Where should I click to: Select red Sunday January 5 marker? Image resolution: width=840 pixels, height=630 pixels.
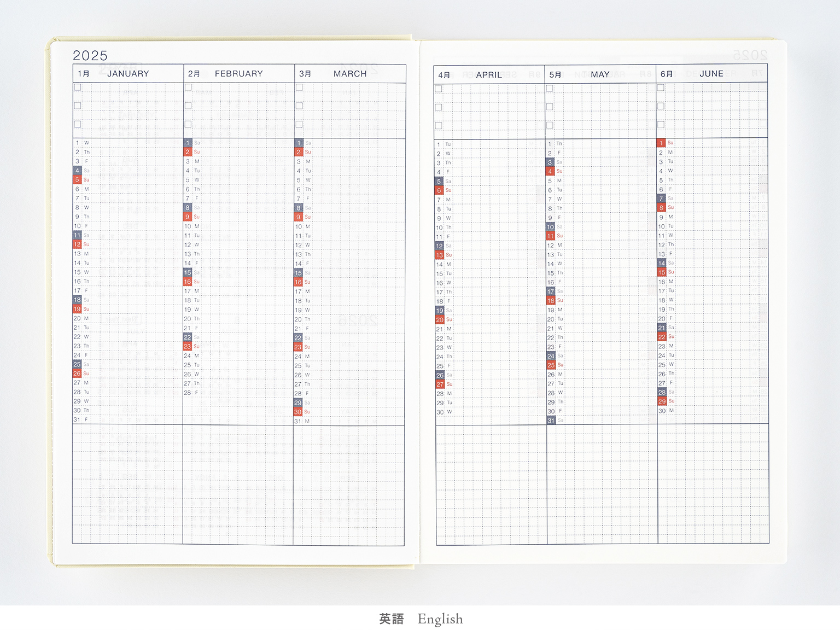click(77, 179)
